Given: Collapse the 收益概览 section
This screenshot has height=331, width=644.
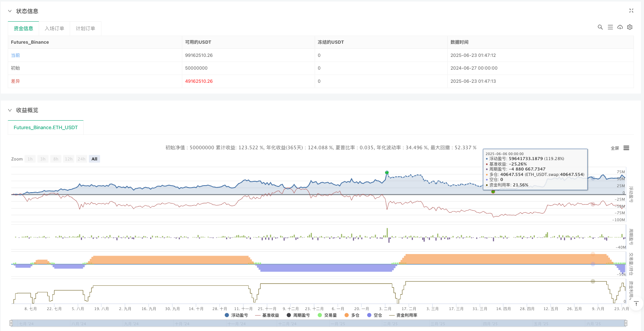Looking at the screenshot, I should tap(10, 110).
